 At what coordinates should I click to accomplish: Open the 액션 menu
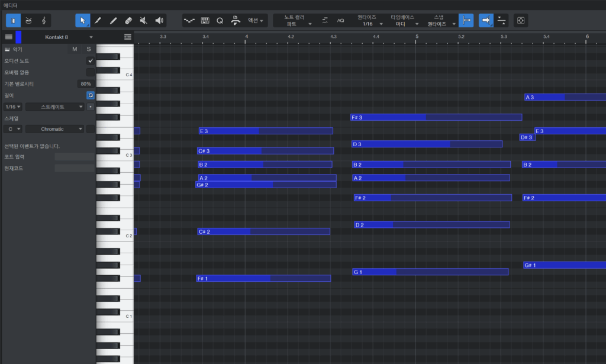256,20
